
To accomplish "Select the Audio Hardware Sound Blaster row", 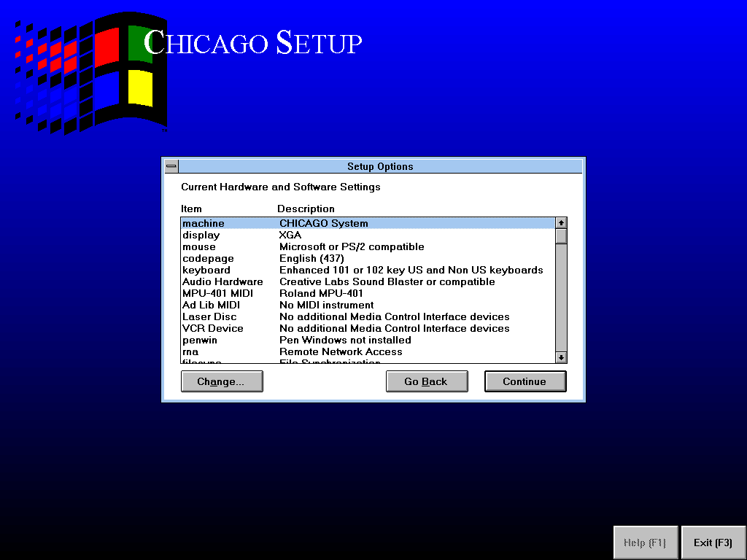I will [x=368, y=282].
